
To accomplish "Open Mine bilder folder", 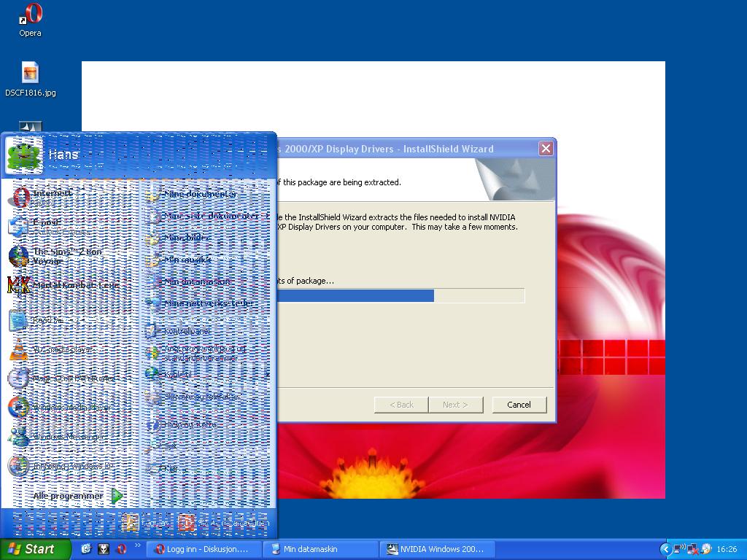I will click(207, 238).
